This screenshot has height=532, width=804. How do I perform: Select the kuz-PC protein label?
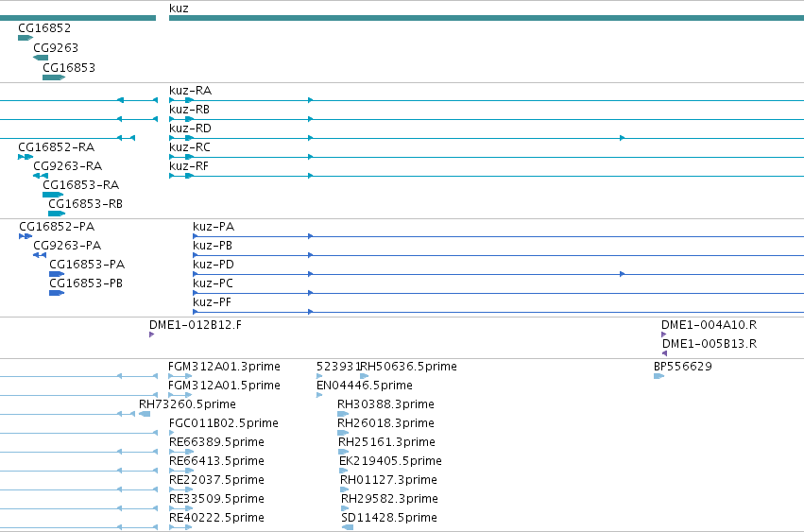[x=214, y=283]
